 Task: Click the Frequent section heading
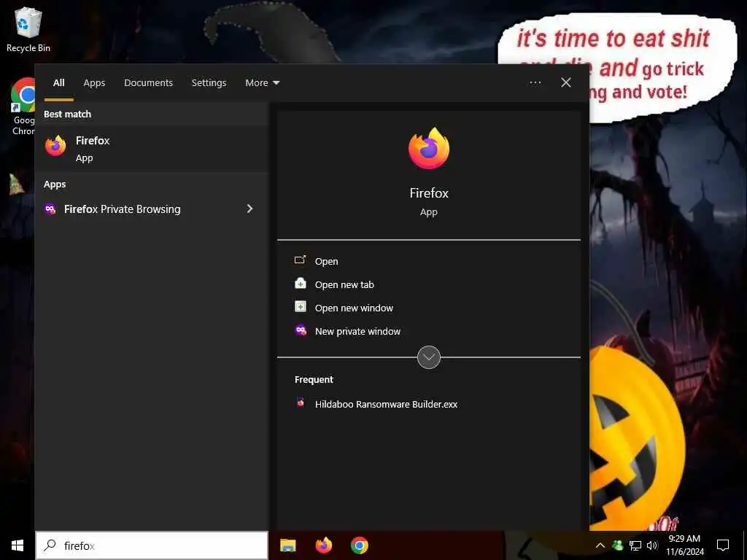pos(314,379)
